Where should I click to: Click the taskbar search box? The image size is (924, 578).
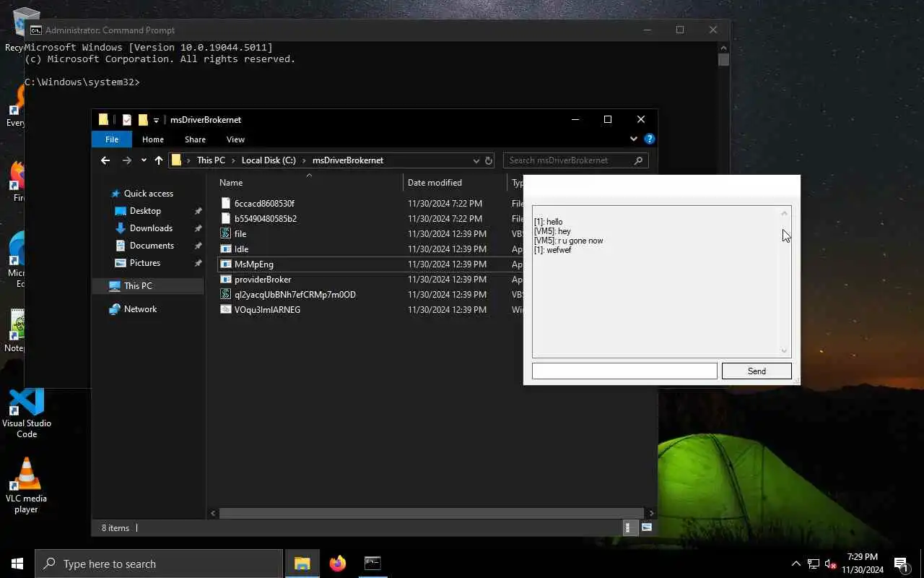[x=159, y=564]
